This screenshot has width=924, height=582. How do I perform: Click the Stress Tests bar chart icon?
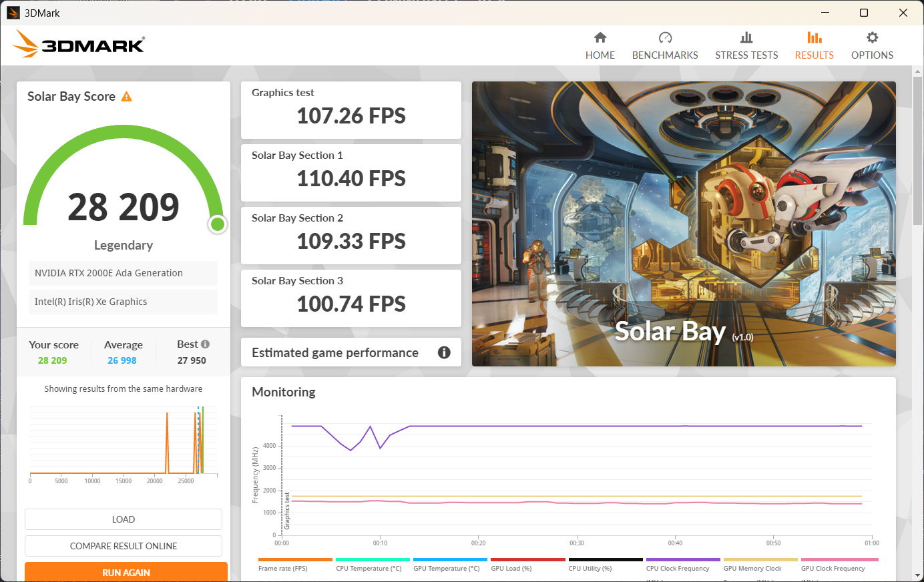coord(746,37)
